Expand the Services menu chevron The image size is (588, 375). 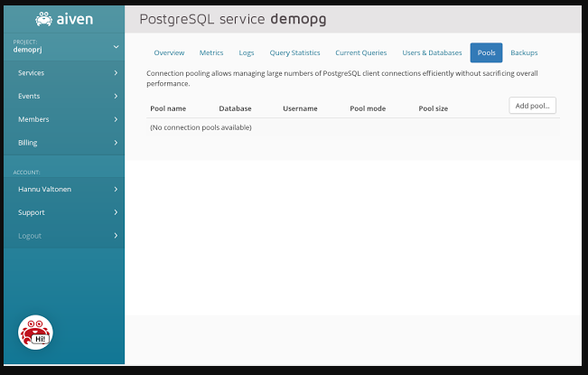pyautogui.click(x=116, y=72)
